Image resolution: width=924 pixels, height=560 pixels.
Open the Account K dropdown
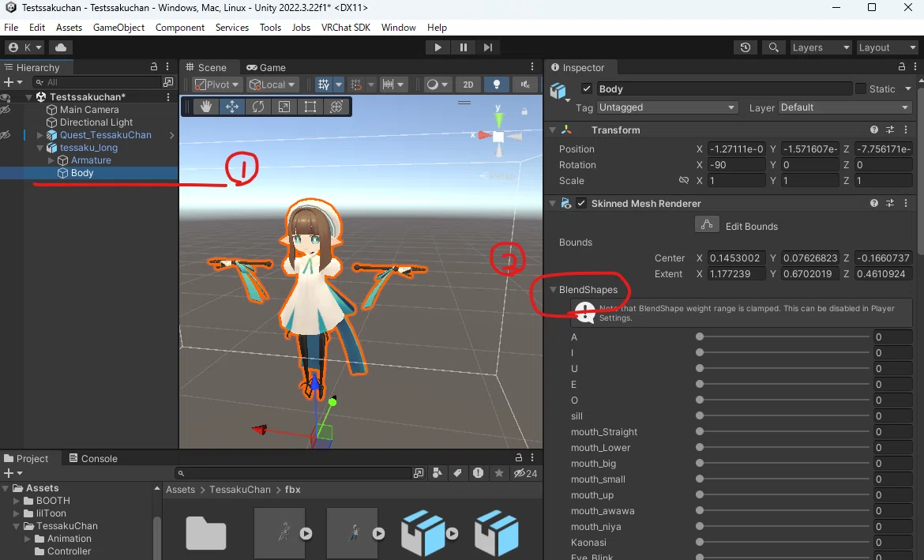click(25, 47)
